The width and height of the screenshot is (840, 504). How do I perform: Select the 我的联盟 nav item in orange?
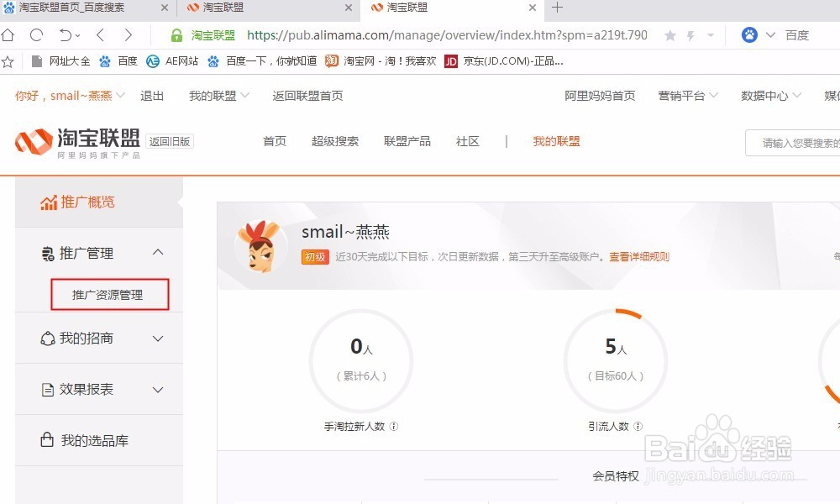click(556, 141)
